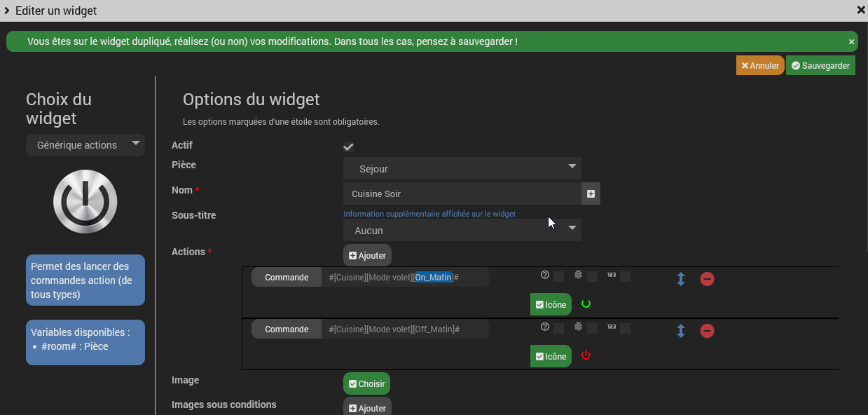Click fingerprint icon in Off_Matin row
This screenshot has height=415, width=868.
coord(578,327)
